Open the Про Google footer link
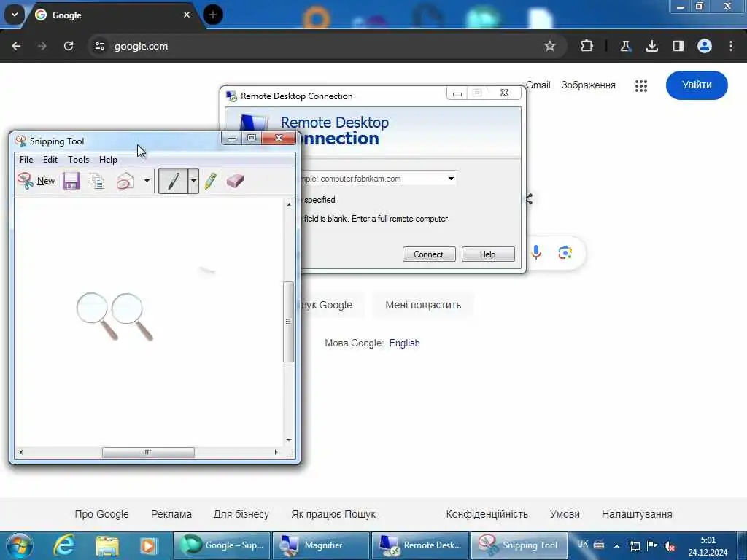 (x=101, y=514)
